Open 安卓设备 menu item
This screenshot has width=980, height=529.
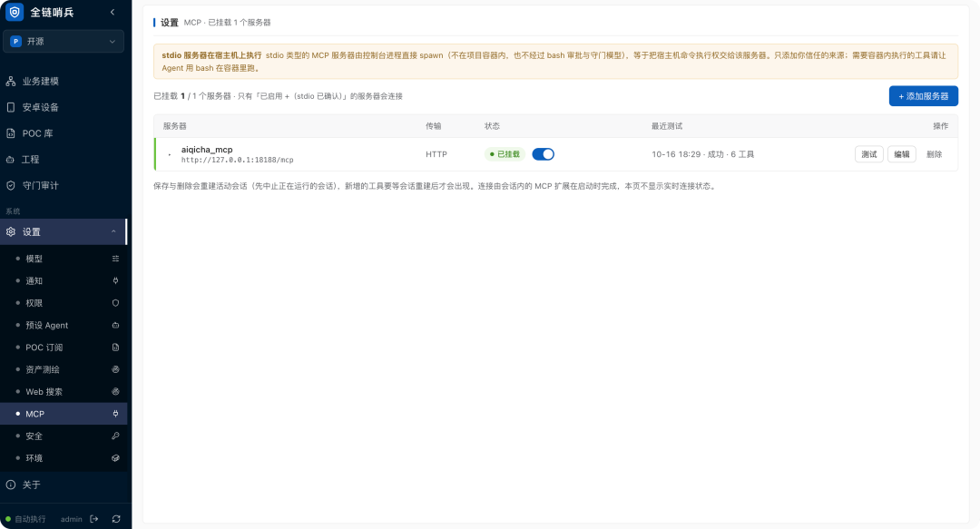(x=64, y=107)
